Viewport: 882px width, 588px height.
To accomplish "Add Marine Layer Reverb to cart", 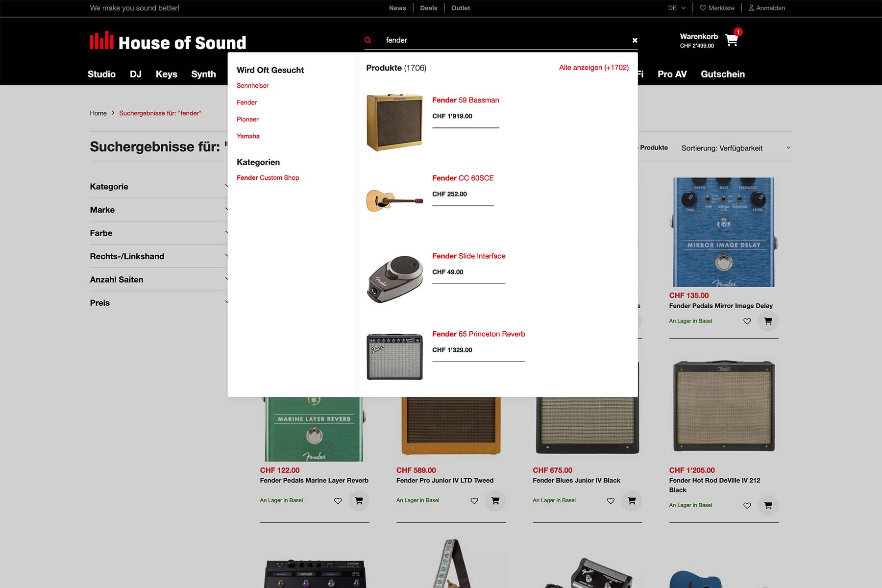I will tap(359, 501).
